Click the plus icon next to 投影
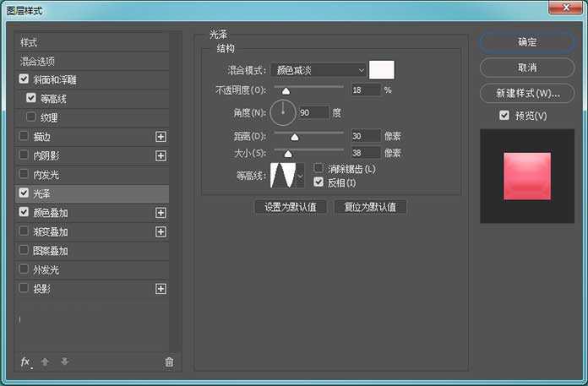The width and height of the screenshot is (588, 386). 161,289
